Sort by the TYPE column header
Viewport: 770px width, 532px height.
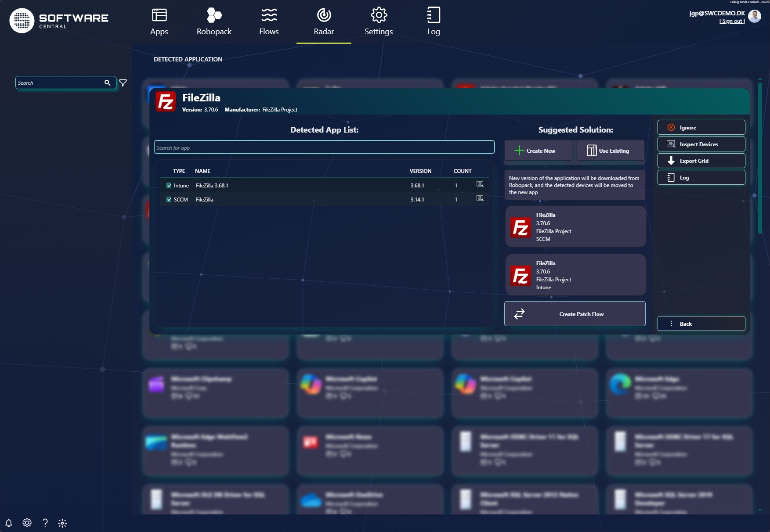(x=179, y=171)
